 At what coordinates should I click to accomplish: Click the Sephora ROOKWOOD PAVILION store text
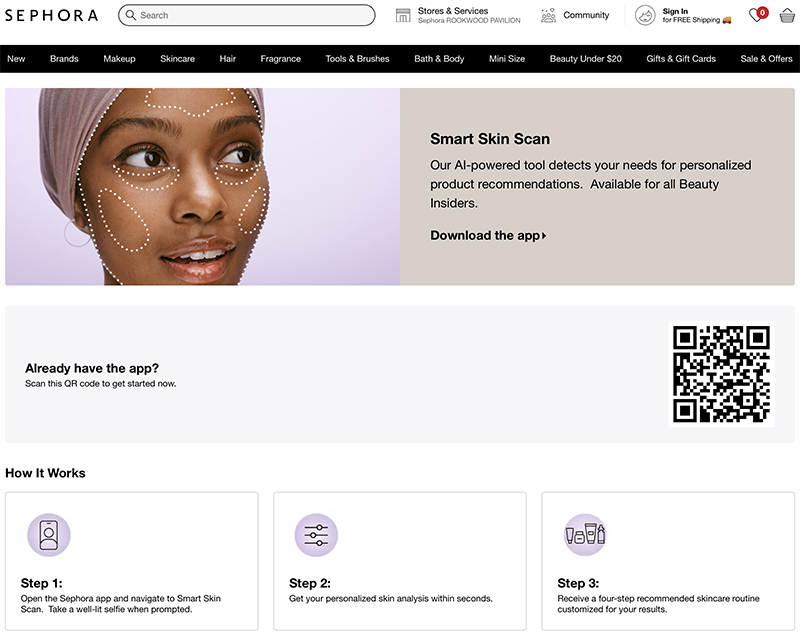469,20
